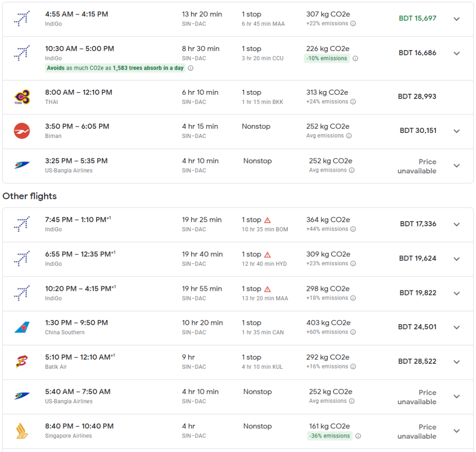Expand the BDT 17,336 IndiGo flight
The width and height of the screenshot is (476, 452).
[456, 224]
